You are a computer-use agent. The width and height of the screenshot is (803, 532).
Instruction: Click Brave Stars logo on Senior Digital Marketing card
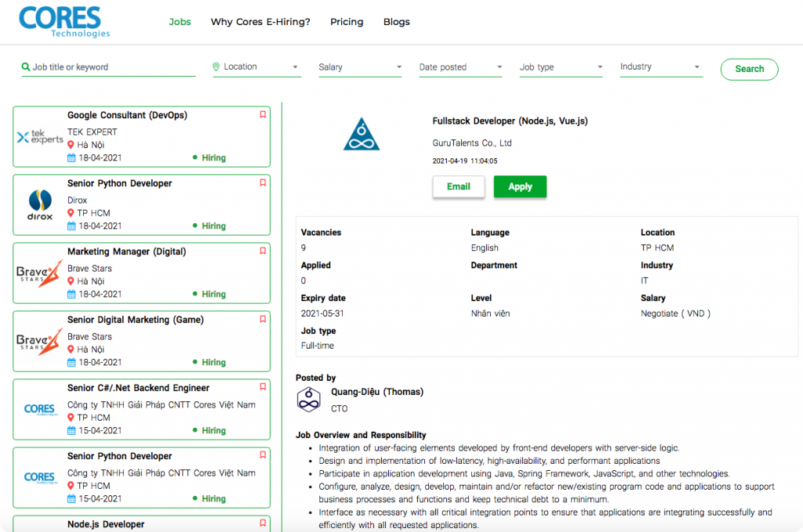39,341
